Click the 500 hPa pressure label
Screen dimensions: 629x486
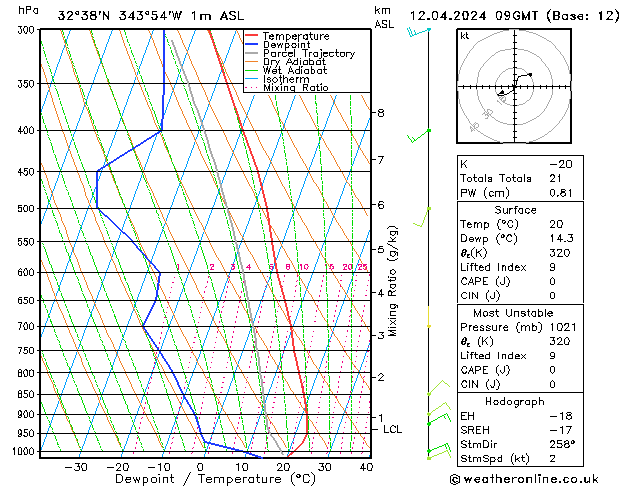coord(28,209)
